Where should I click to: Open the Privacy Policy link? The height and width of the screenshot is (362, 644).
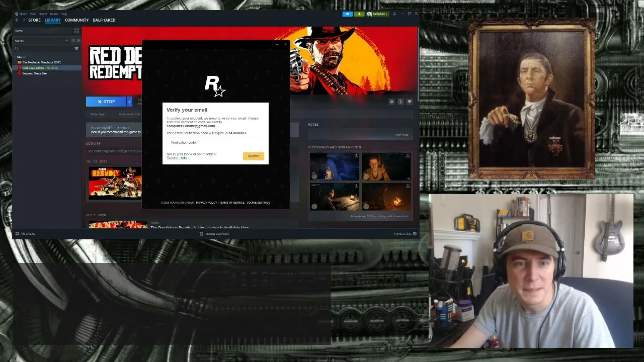click(x=206, y=203)
